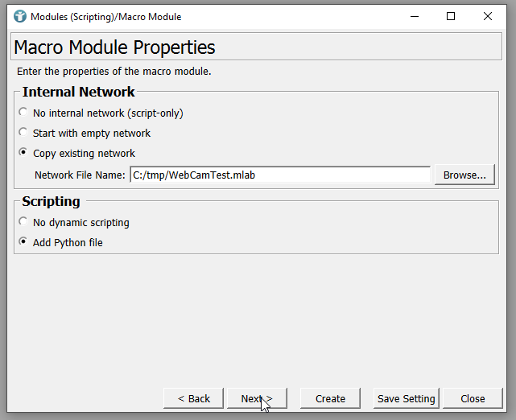The width and height of the screenshot is (516, 420).
Task: Click the Network File Name label
Action: (80, 175)
